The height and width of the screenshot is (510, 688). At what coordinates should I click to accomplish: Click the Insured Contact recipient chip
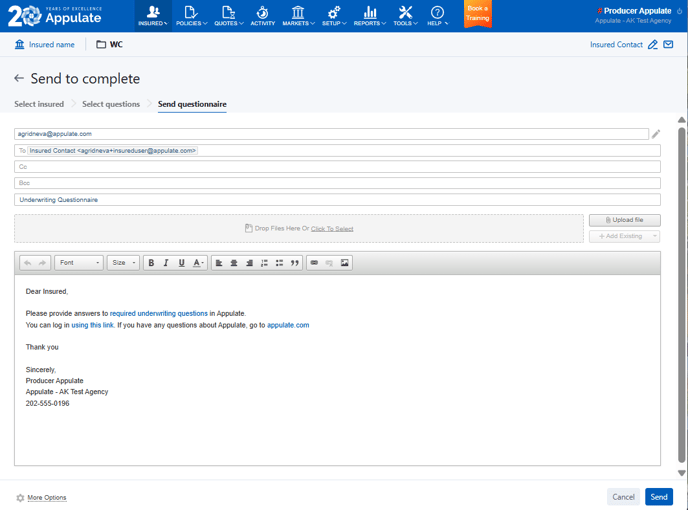tap(113, 151)
